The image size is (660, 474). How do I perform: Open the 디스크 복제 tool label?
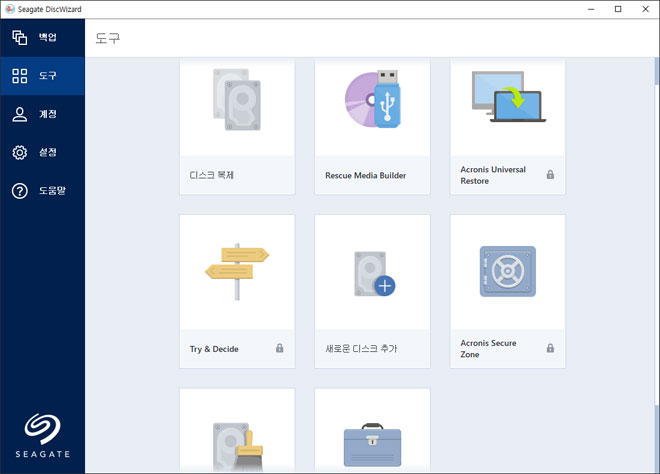click(x=212, y=175)
